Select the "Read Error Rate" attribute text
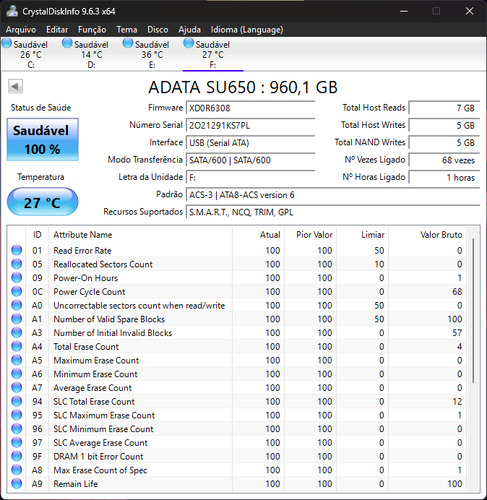 click(82, 251)
